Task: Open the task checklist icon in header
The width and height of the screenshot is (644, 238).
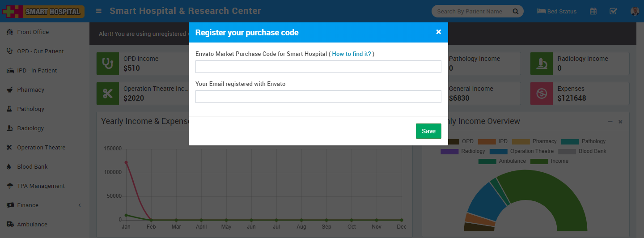Action: [x=613, y=11]
